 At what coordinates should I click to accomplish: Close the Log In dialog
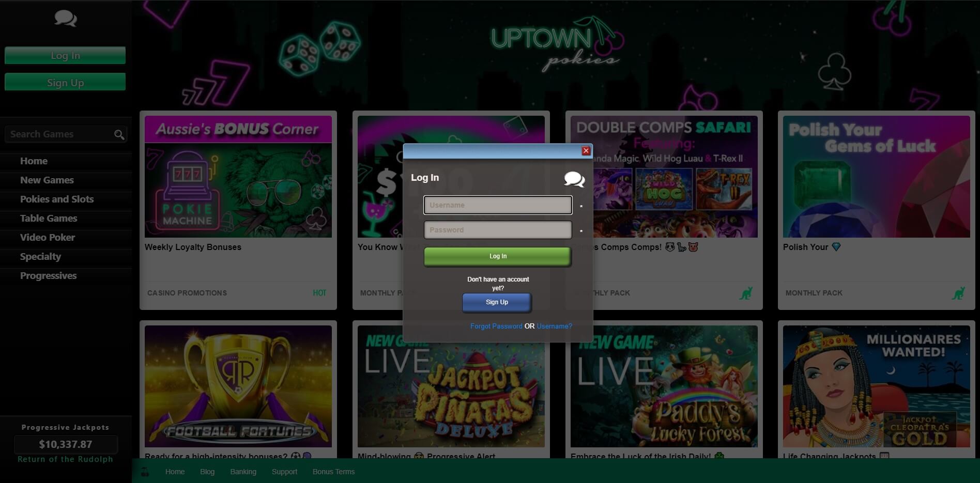pos(586,151)
